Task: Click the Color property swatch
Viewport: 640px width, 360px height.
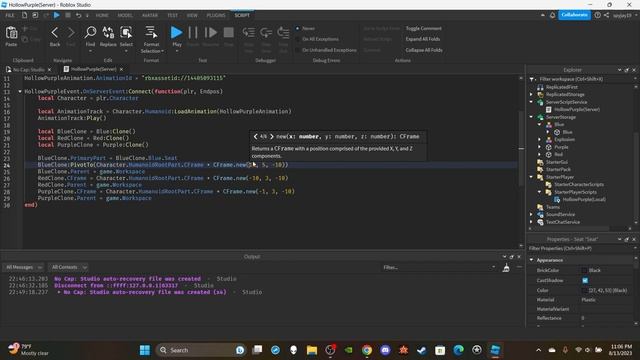Action: point(584,290)
